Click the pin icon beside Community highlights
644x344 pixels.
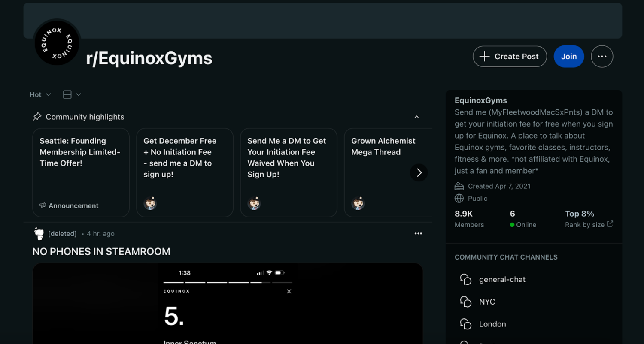[37, 117]
